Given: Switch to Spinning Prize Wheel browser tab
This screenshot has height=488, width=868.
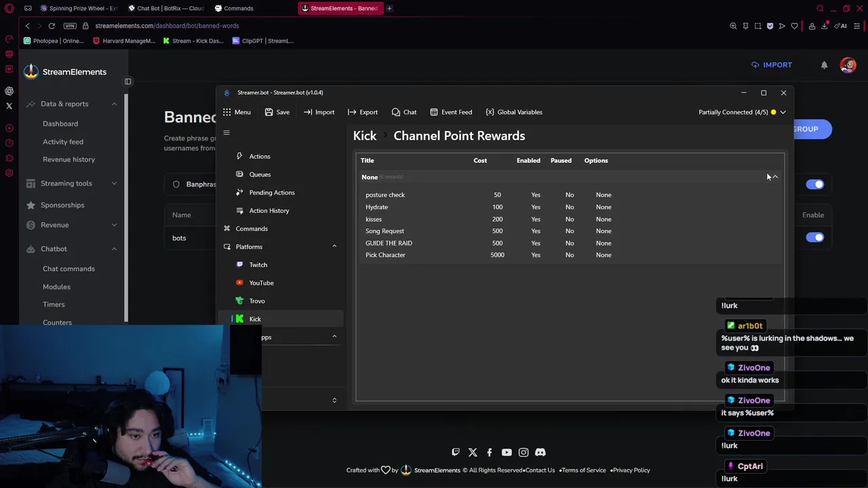Looking at the screenshot, I should [x=79, y=8].
